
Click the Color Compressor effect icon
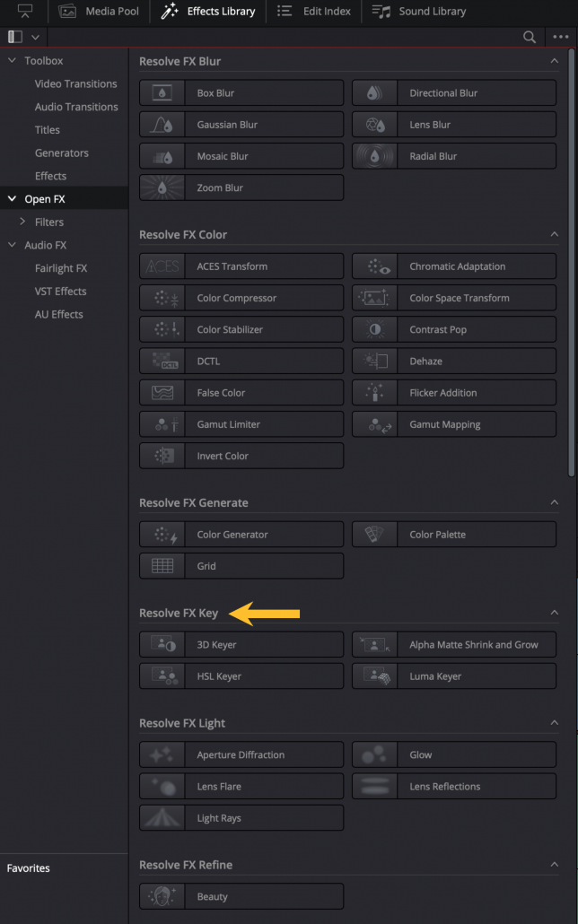162,298
